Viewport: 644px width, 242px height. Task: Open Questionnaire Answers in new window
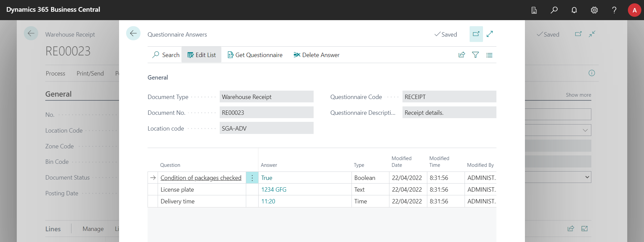476,34
